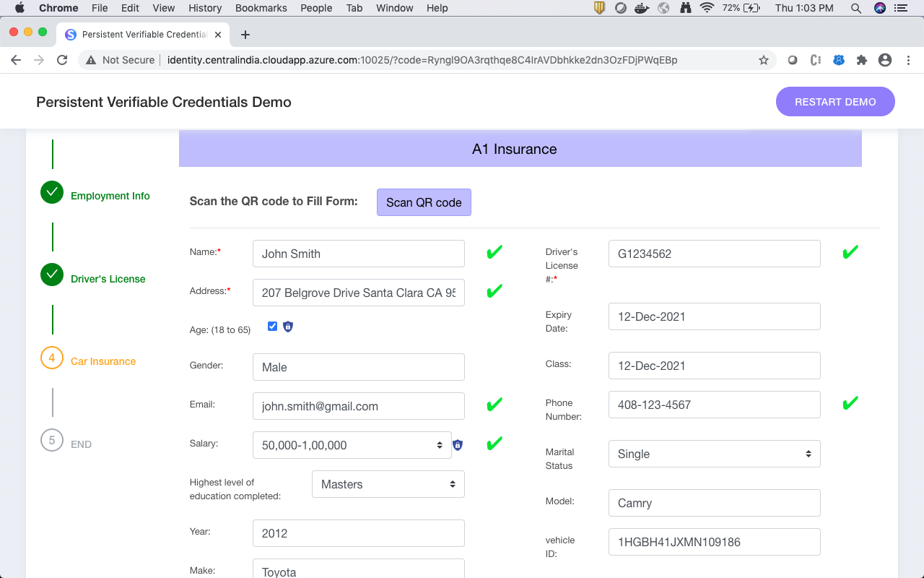Click the shield lock icon beside Age checkbox
Screen dimensions: 924x578
coord(288,327)
